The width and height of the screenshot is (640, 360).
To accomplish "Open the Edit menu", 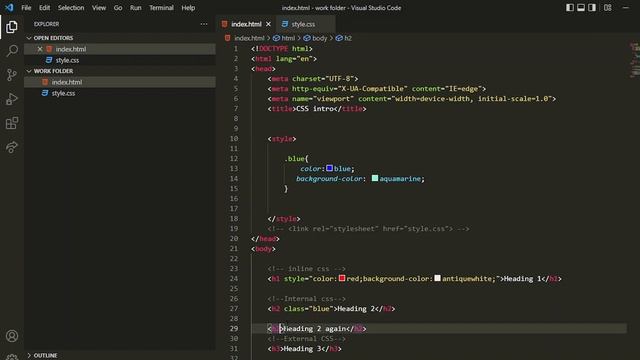I will (44, 8).
